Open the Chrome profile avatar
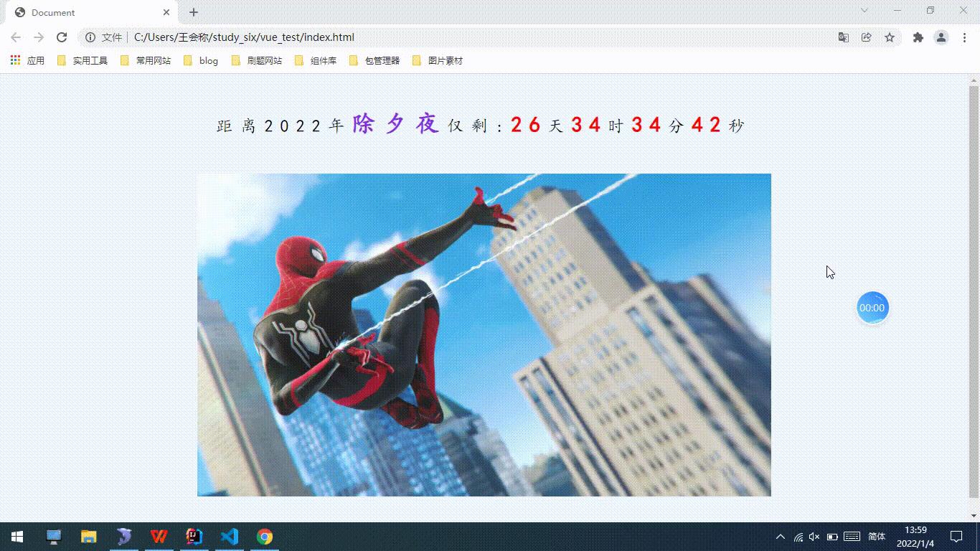 coord(941,37)
